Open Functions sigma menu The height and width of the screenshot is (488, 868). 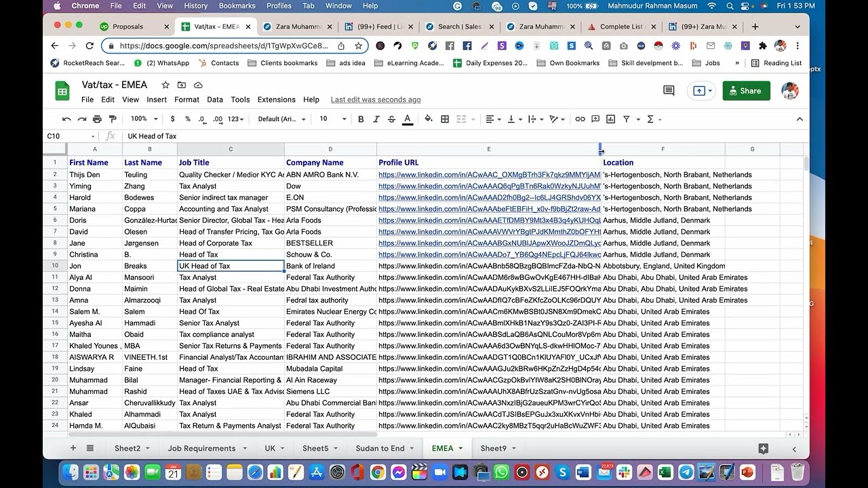coord(653,119)
